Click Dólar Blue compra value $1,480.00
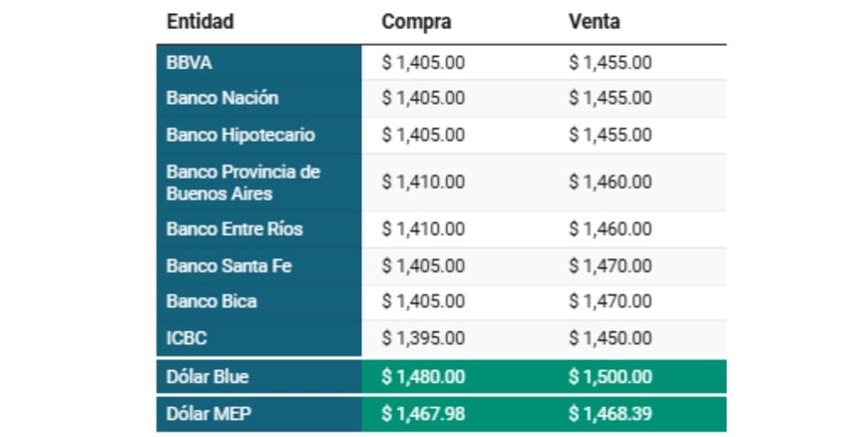This screenshot has width=868, height=437. click(423, 377)
